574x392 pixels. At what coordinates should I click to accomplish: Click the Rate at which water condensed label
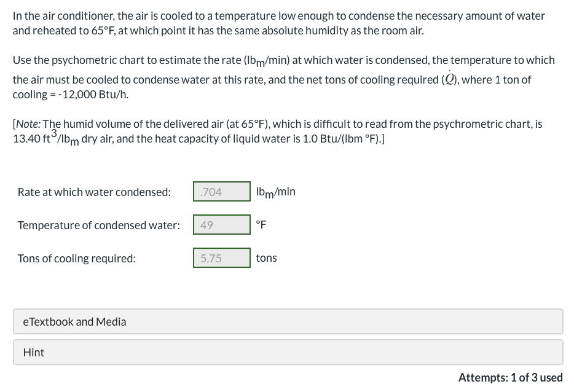94,192
